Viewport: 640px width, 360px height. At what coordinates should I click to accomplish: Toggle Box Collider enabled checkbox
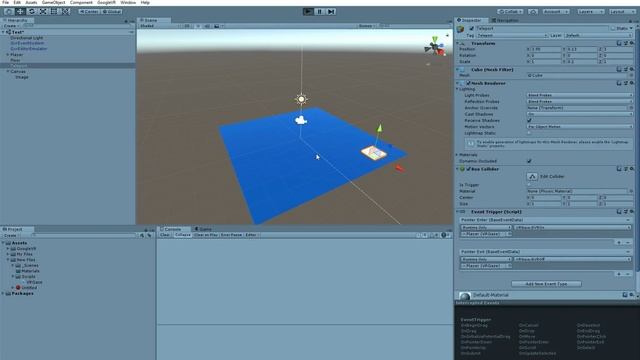coord(469,169)
